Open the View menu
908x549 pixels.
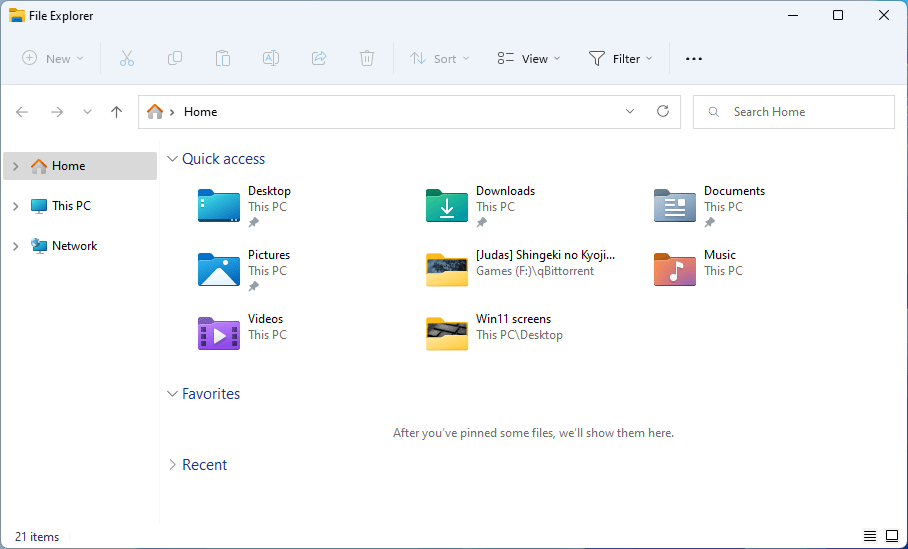coord(529,58)
